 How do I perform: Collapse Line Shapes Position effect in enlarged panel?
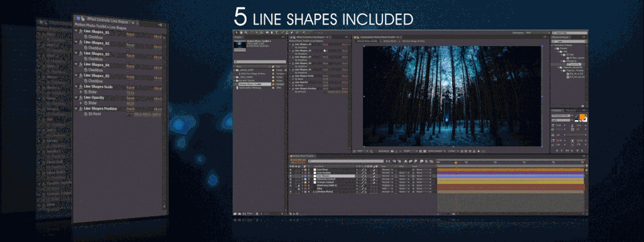[76, 108]
